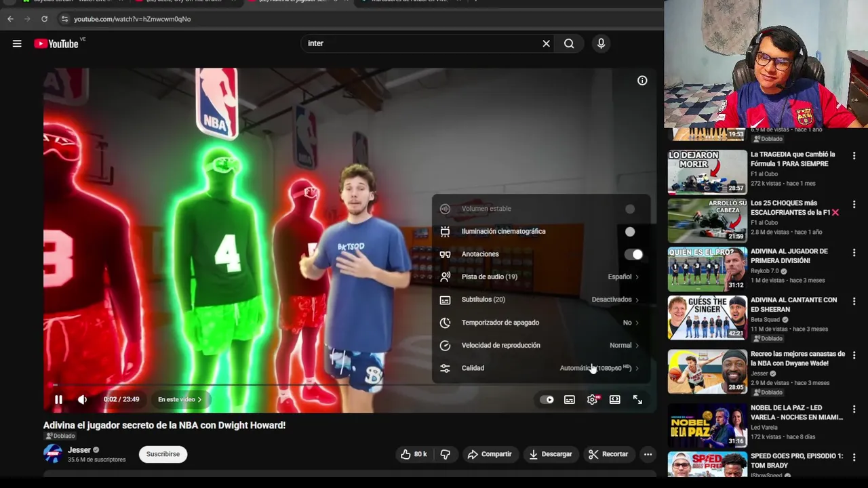The height and width of the screenshot is (488, 868).
Task: Open Calidad settings submenu
Action: pyautogui.click(x=540, y=368)
